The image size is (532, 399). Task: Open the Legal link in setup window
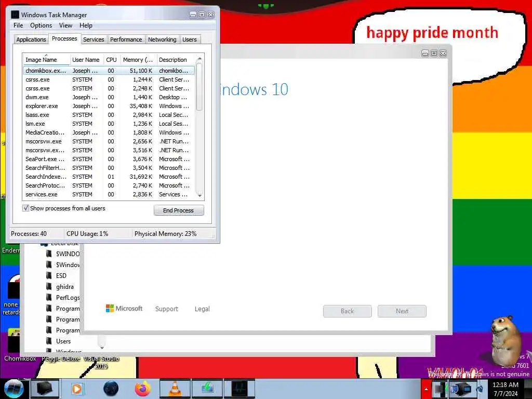[202, 309]
